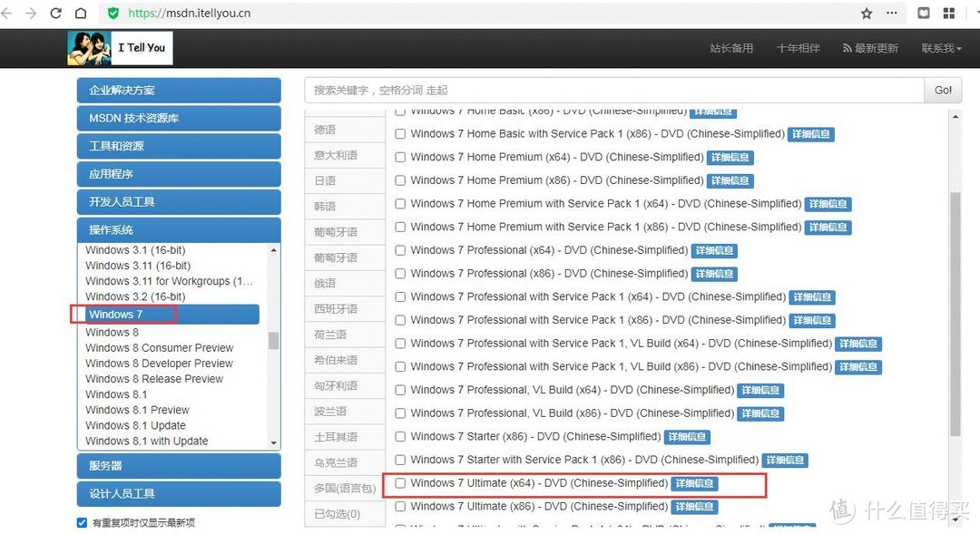The image size is (980, 534).
Task: Toggle 有重复项时仅显示最新项 checkbox
Action: 82,523
